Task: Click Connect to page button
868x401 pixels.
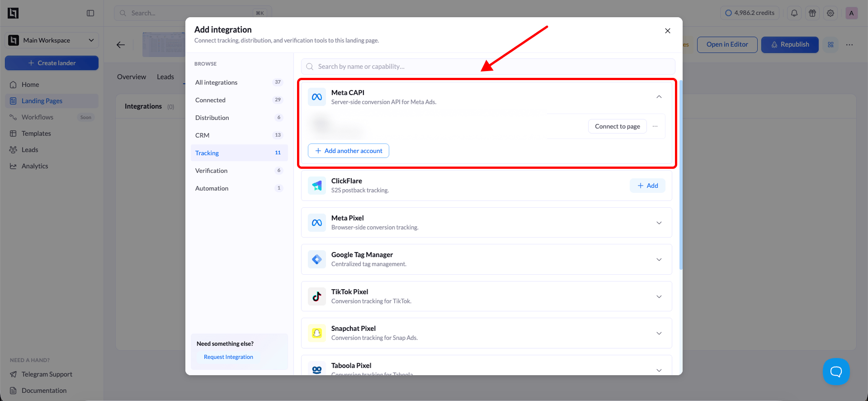Action: point(617,126)
